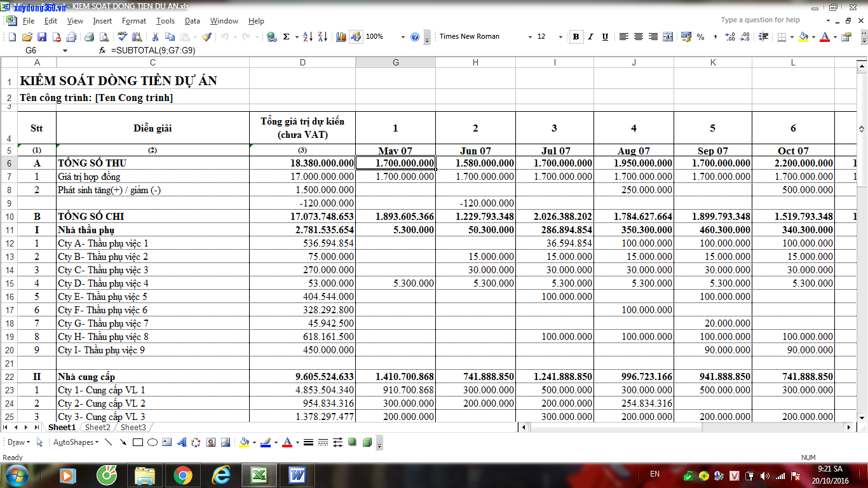Toggle Italic formatting button
The height and width of the screenshot is (488, 868).
(x=590, y=37)
